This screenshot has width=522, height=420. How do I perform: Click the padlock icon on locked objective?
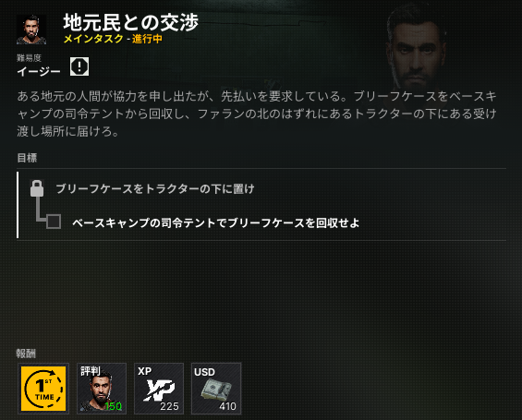[x=37, y=188]
